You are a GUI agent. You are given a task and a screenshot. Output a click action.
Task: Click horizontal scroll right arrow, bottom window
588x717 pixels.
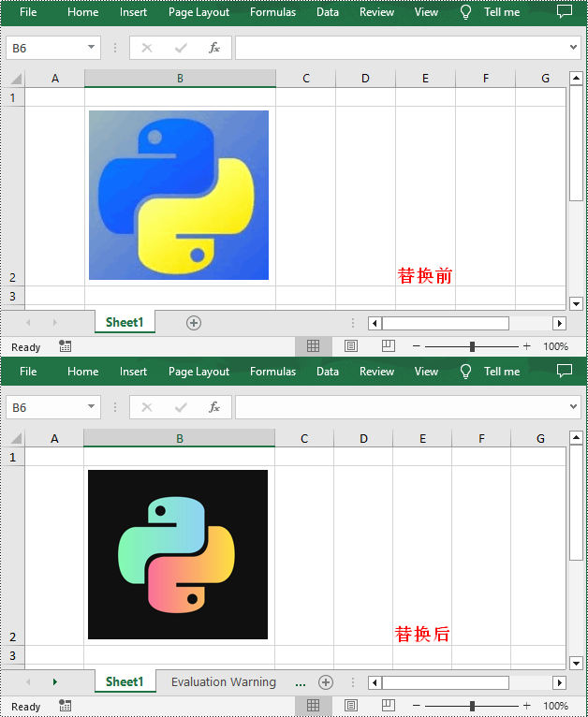(x=559, y=682)
